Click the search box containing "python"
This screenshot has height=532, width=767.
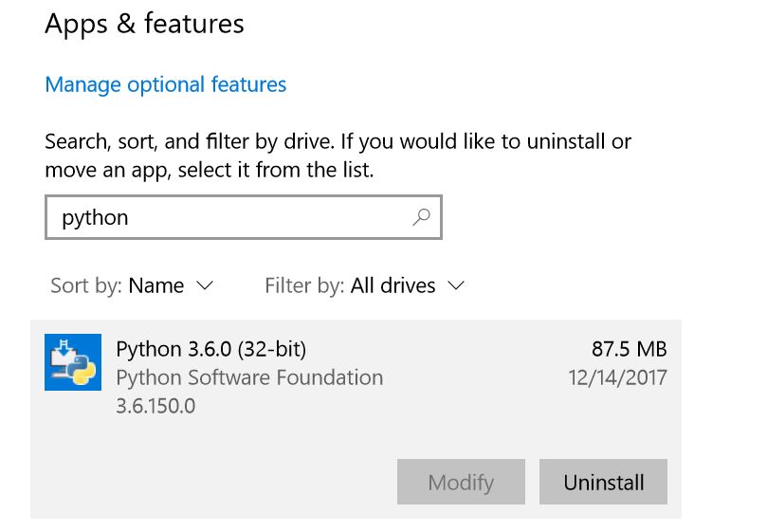click(x=228, y=218)
